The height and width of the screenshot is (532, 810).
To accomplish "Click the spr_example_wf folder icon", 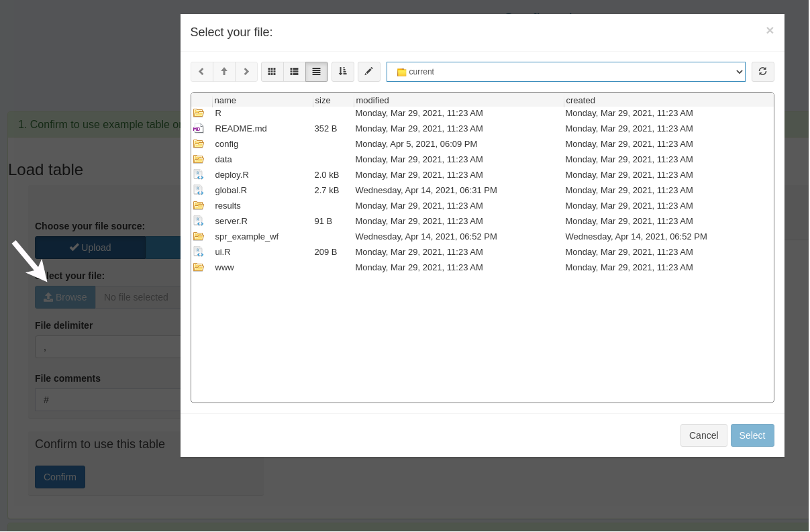I will tap(199, 236).
